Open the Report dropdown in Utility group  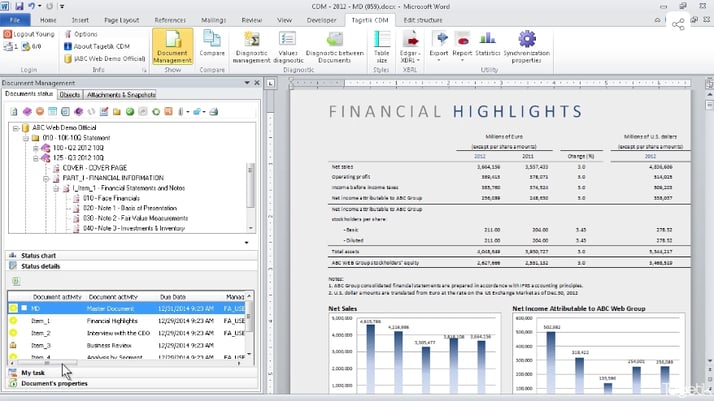(462, 46)
